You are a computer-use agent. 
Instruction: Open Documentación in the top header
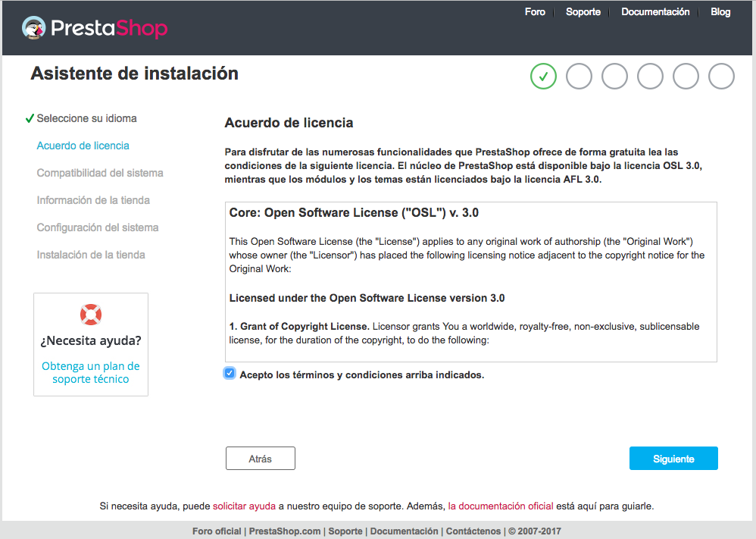coord(655,12)
